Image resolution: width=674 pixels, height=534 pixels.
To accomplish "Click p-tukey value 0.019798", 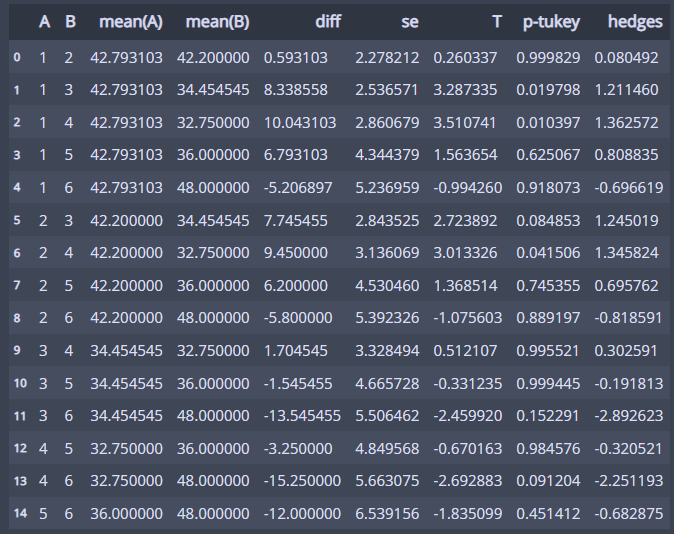I will tap(548, 90).
